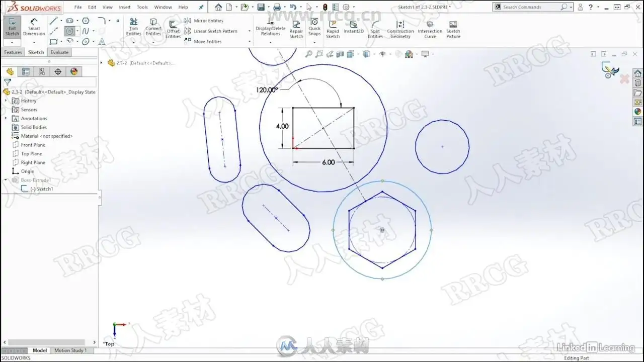Switch to the Motion Study 1 tab
The width and height of the screenshot is (644, 362).
(x=70, y=350)
